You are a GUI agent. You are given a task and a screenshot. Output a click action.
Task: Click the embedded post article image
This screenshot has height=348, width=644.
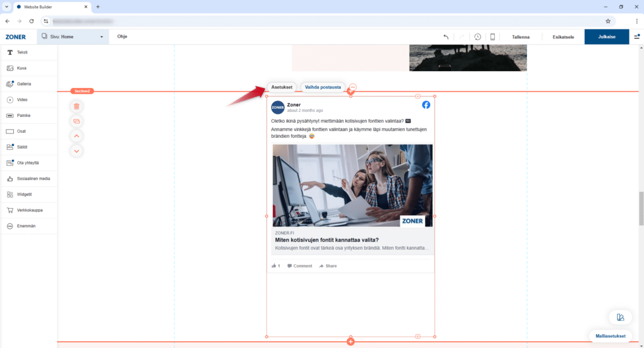(352, 186)
